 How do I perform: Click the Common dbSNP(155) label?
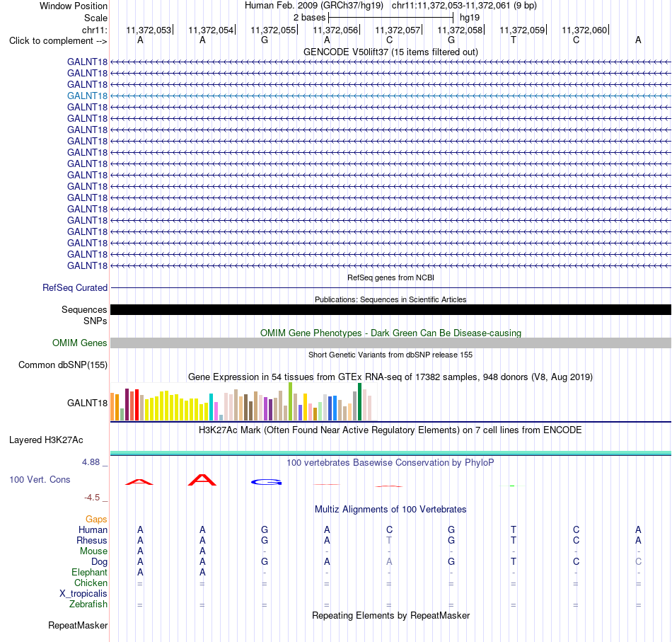(62, 365)
